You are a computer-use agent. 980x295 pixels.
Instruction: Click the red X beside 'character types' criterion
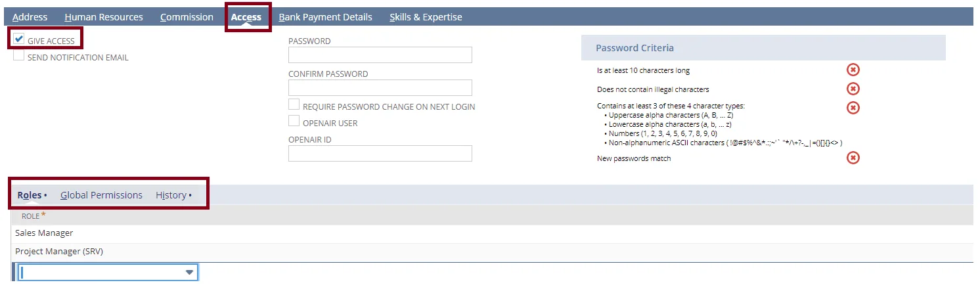point(853,107)
